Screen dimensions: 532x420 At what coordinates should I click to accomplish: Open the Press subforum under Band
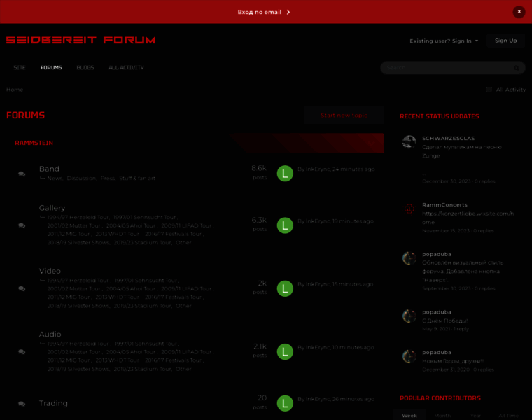pyautogui.click(x=108, y=178)
